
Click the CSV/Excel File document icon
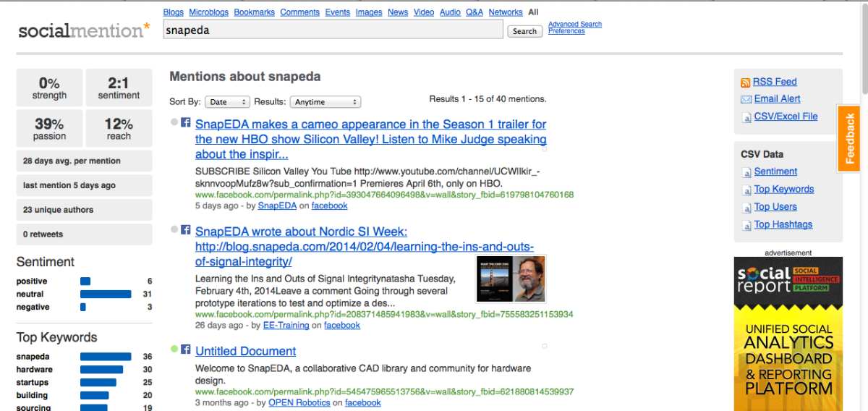point(747,117)
